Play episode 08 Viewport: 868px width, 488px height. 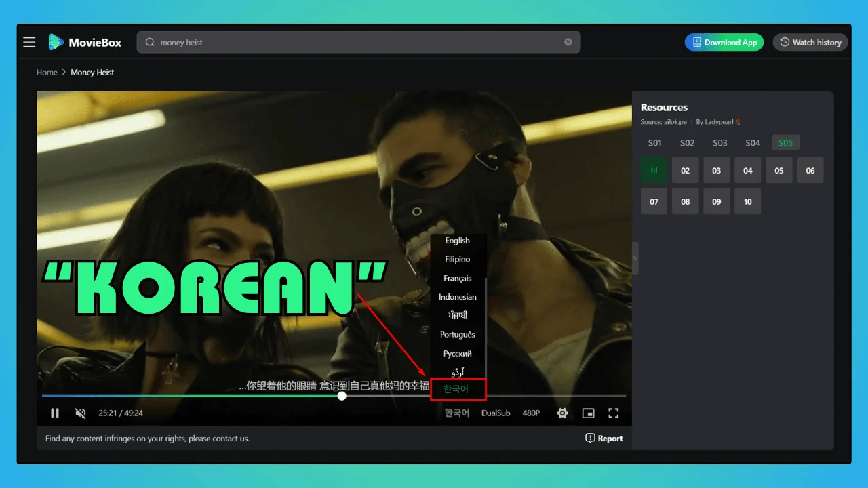pos(685,201)
